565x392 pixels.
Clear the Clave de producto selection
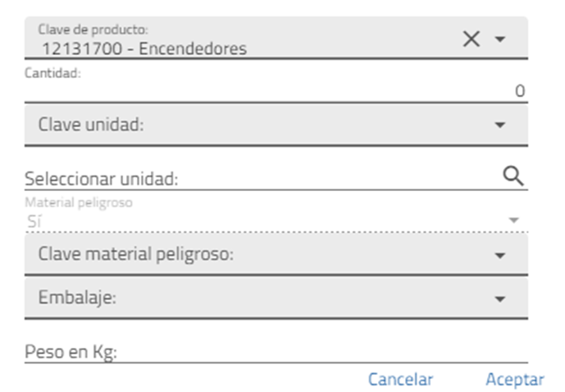pyautogui.click(x=471, y=39)
